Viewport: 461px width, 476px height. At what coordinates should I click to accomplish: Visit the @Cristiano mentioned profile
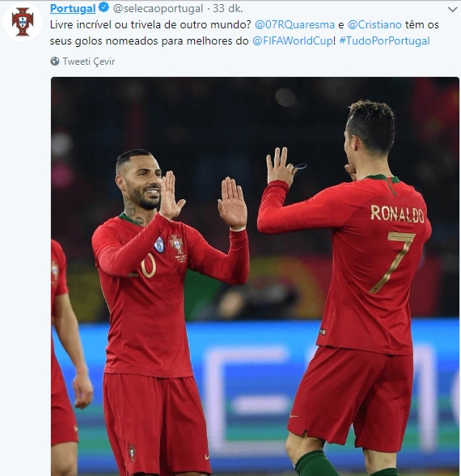pos(374,24)
